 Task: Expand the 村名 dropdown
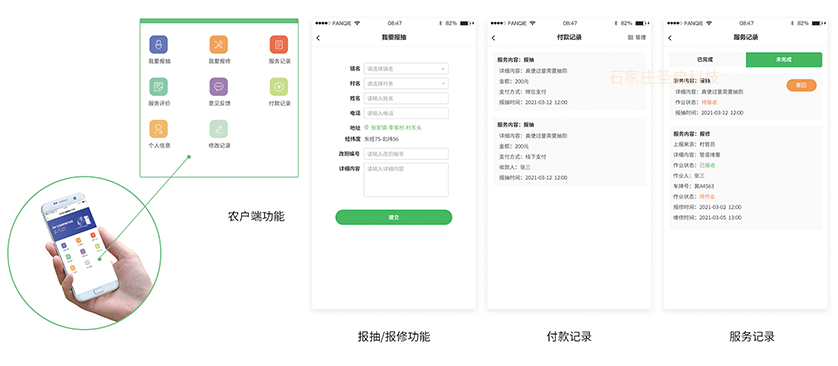406,83
